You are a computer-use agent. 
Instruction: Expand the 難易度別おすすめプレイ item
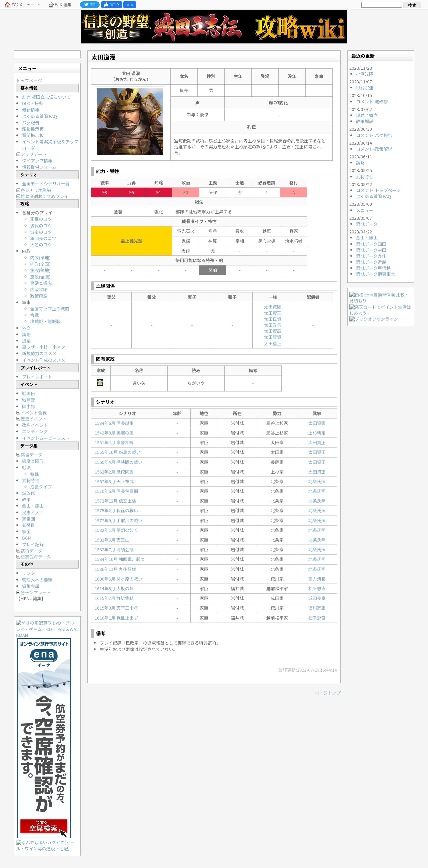[18, 196]
